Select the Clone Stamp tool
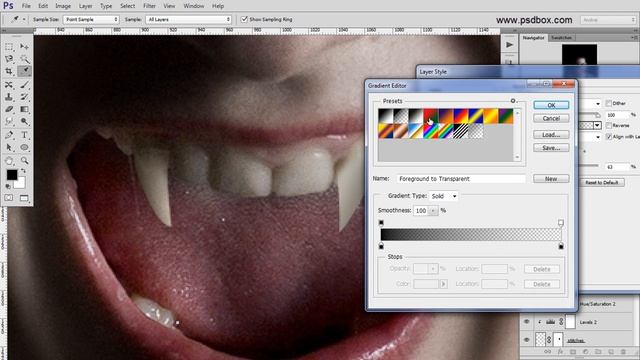Viewport: 640px width, 360px height. coord(9,97)
